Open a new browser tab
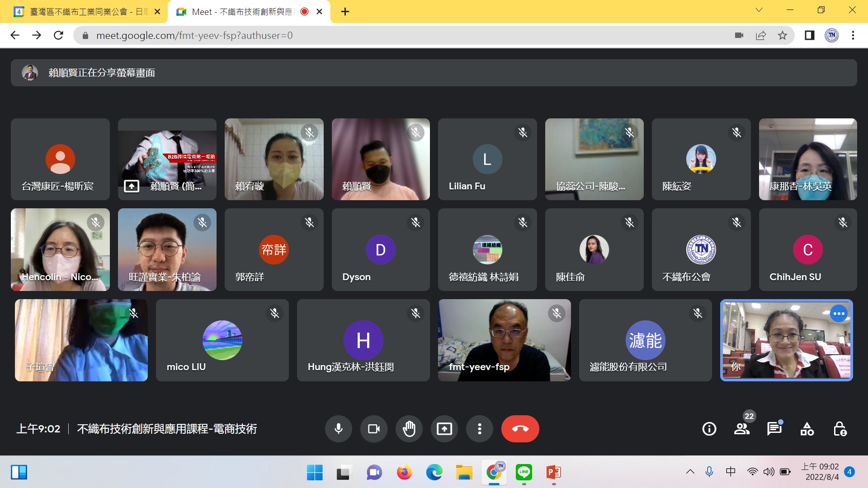 tap(345, 12)
